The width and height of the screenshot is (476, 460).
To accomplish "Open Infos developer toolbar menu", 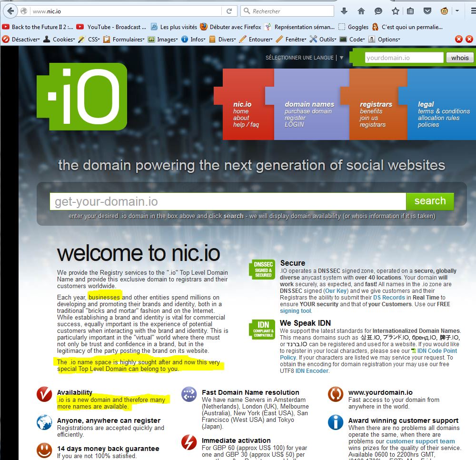I will [193, 39].
